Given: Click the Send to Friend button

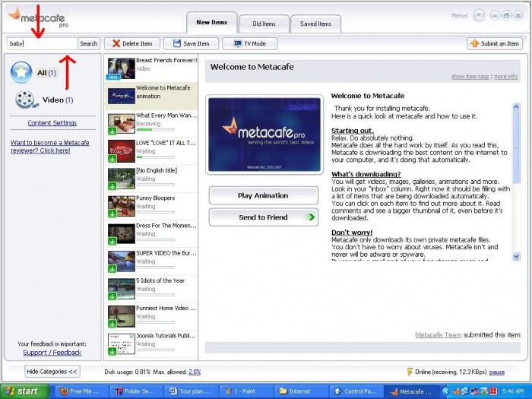Looking at the screenshot, I should (x=263, y=217).
